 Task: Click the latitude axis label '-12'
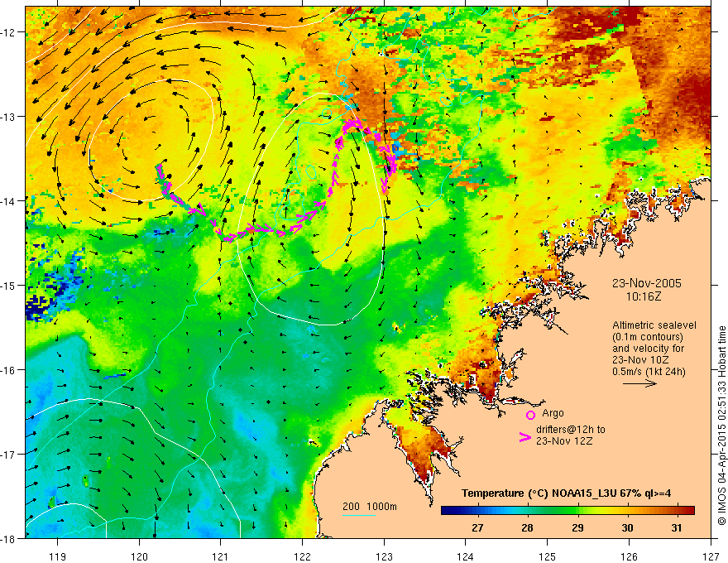[8, 32]
